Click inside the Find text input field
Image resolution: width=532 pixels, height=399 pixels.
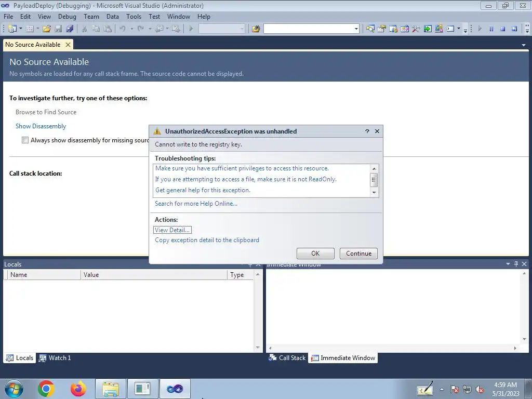[309, 29]
